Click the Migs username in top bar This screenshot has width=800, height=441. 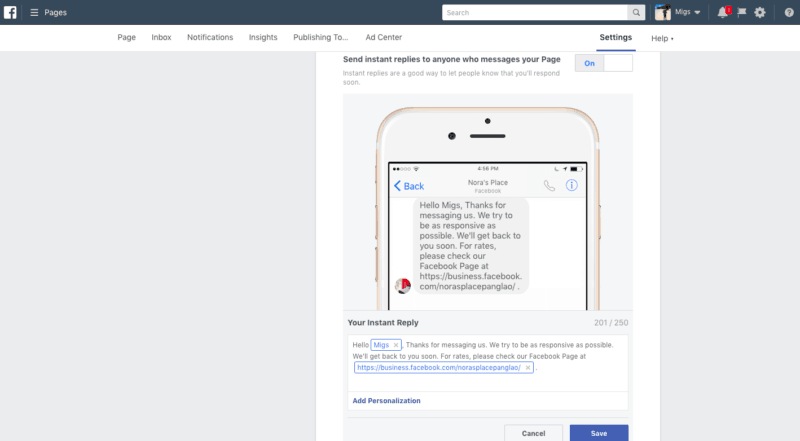click(x=683, y=12)
